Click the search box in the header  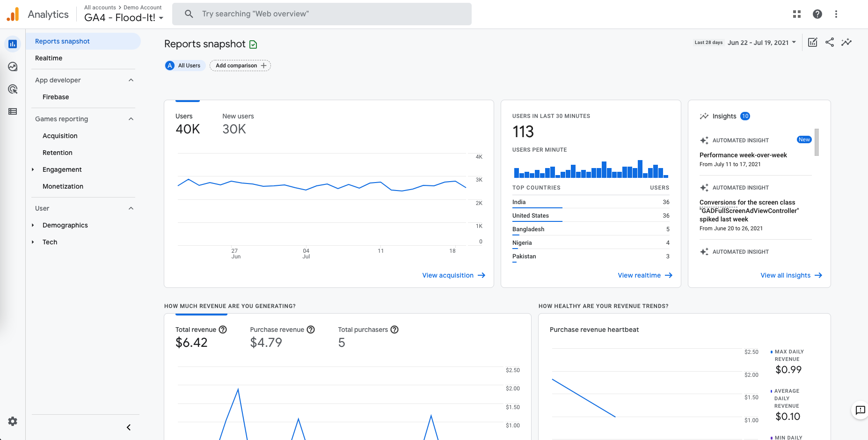coord(322,14)
